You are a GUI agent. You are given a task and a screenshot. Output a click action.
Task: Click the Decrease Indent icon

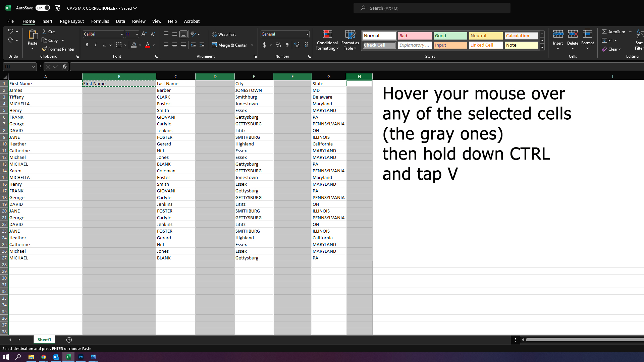pos(193,45)
